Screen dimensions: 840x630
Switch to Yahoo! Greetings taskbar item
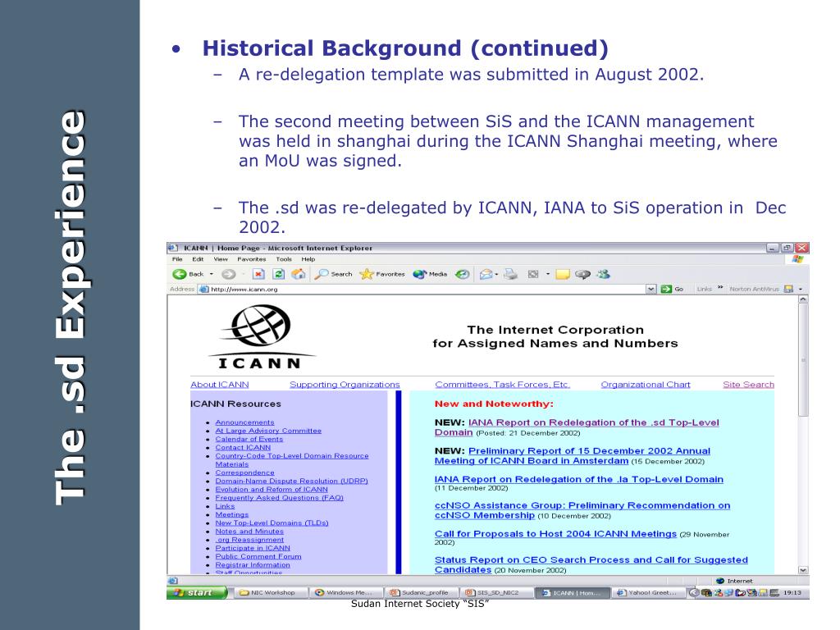pyautogui.click(x=650, y=592)
